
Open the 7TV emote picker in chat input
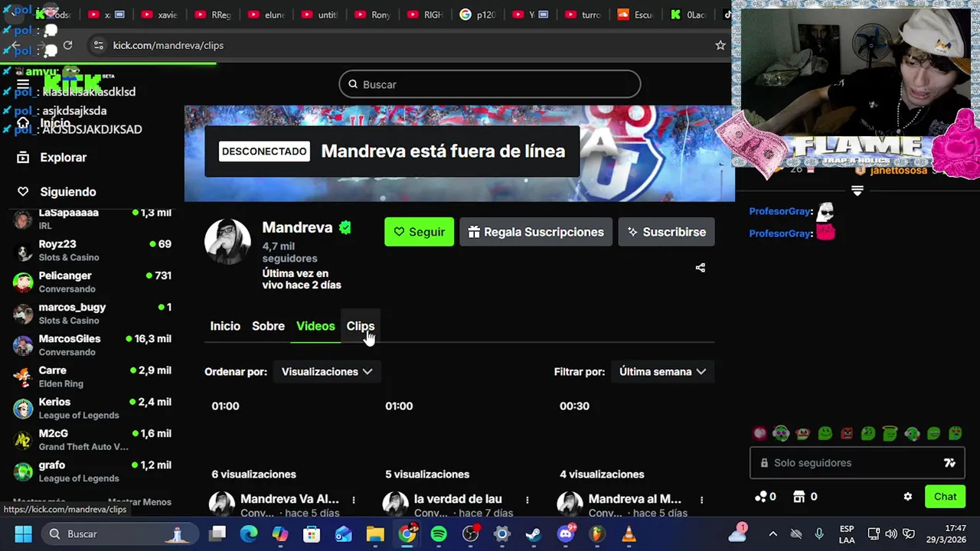pos(949,463)
